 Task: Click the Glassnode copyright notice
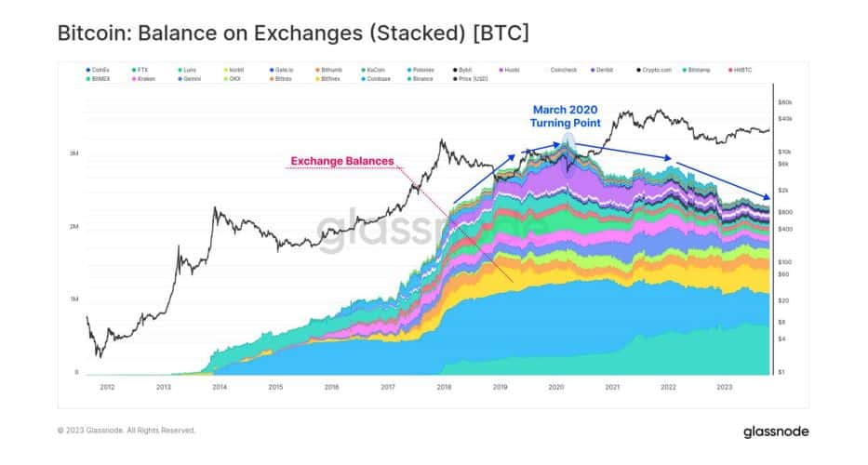[127, 431]
